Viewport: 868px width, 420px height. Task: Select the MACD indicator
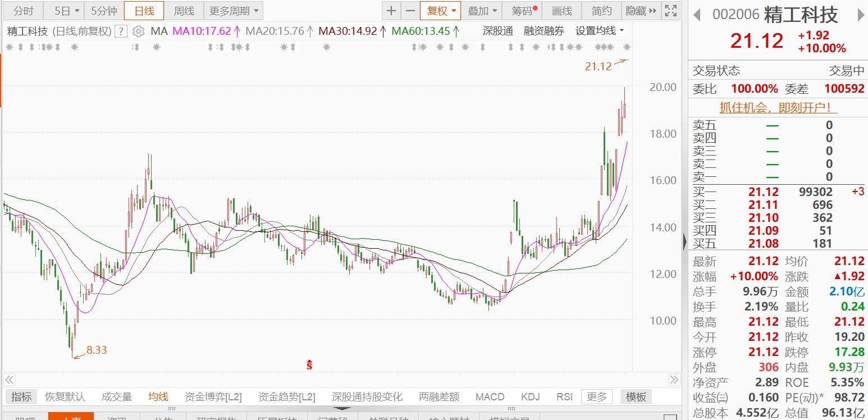pyautogui.click(x=490, y=397)
